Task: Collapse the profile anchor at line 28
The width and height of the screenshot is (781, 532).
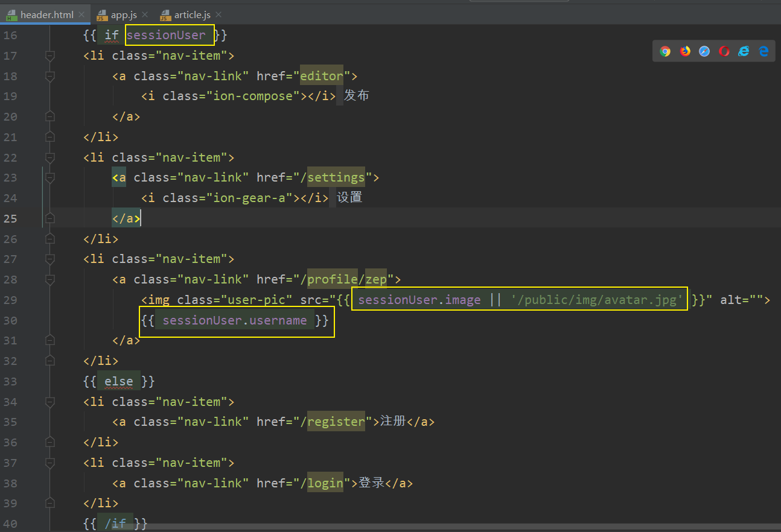Action: point(50,279)
